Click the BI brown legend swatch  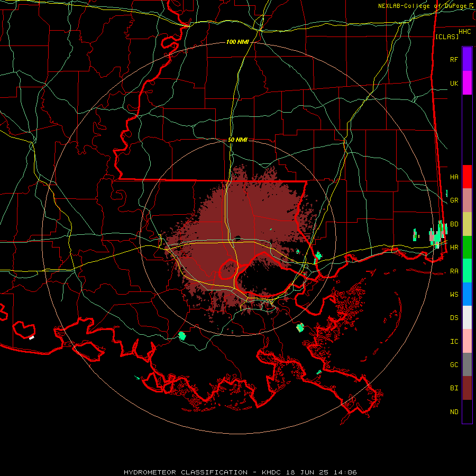pos(467,388)
